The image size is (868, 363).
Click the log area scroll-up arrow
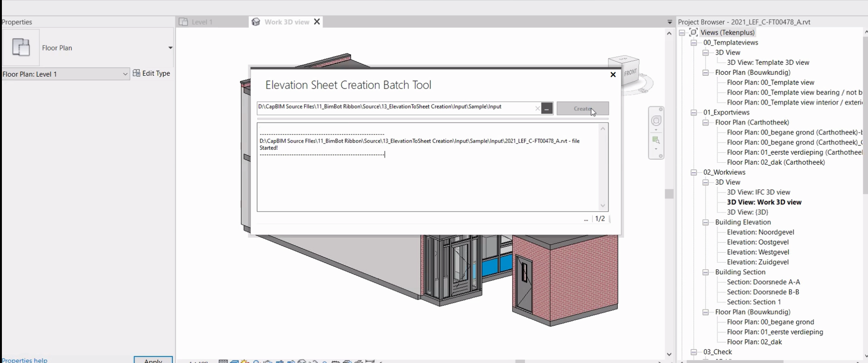[x=603, y=129]
